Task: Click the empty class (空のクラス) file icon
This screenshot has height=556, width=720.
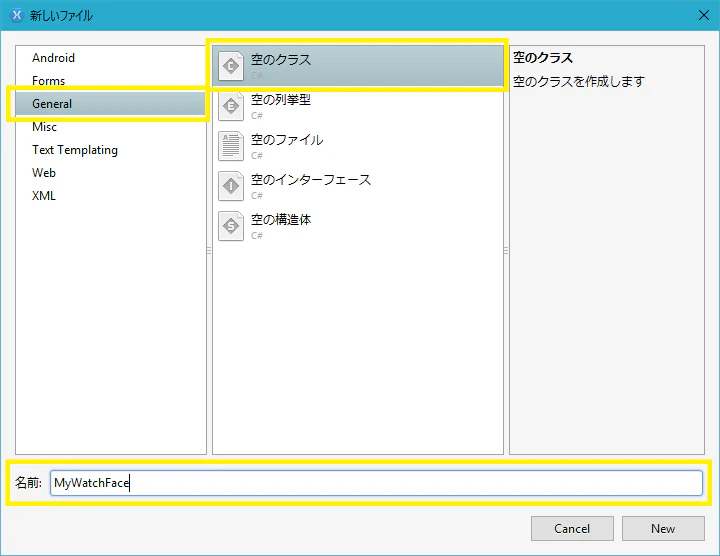Action: [231, 67]
